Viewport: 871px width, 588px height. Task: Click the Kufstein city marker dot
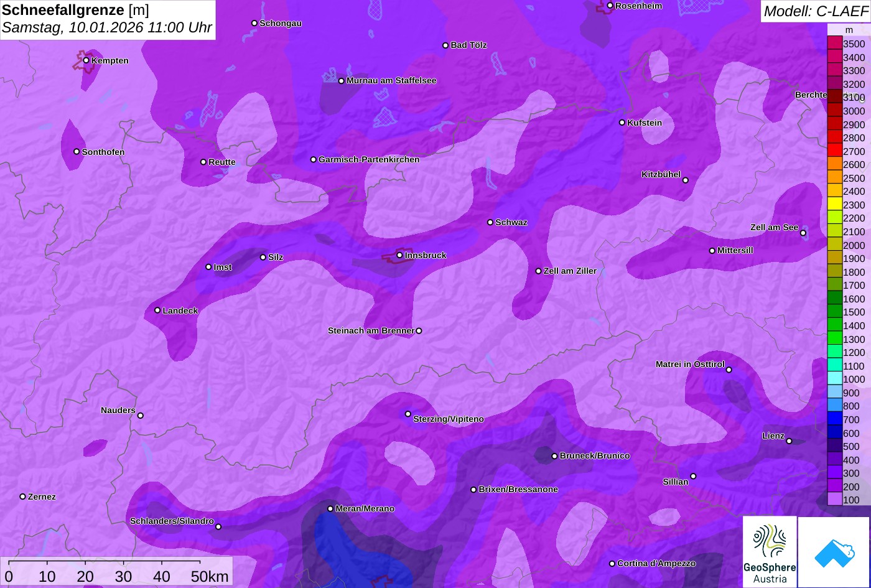coord(622,123)
